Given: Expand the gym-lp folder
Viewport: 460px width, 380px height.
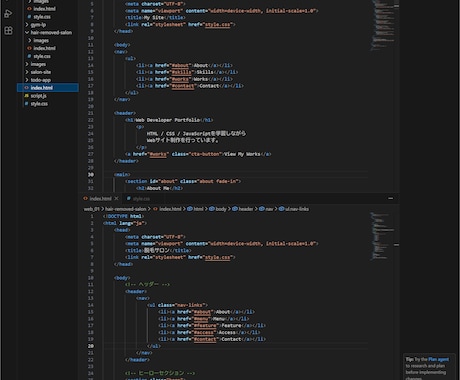Looking at the screenshot, I should [27, 25].
